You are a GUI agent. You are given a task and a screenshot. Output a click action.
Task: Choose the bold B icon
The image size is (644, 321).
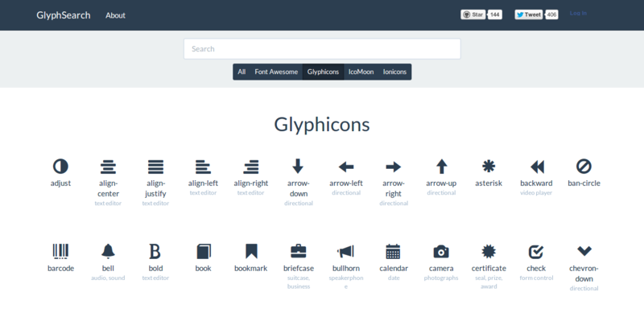click(x=155, y=251)
